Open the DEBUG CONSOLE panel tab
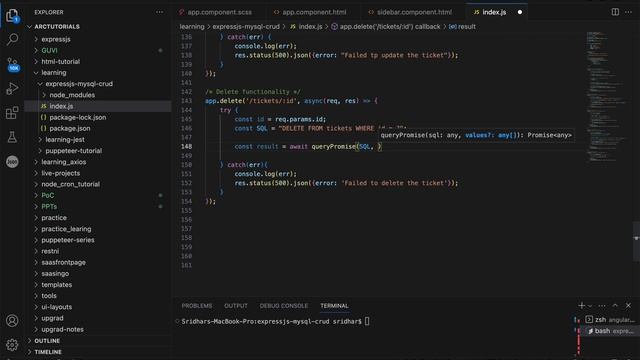 click(x=284, y=306)
